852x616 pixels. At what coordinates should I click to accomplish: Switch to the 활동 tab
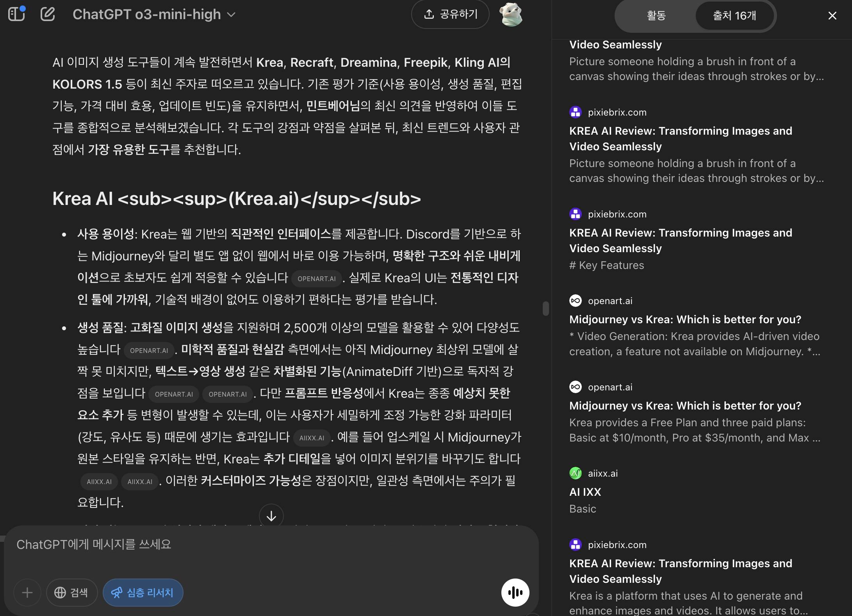coord(656,16)
